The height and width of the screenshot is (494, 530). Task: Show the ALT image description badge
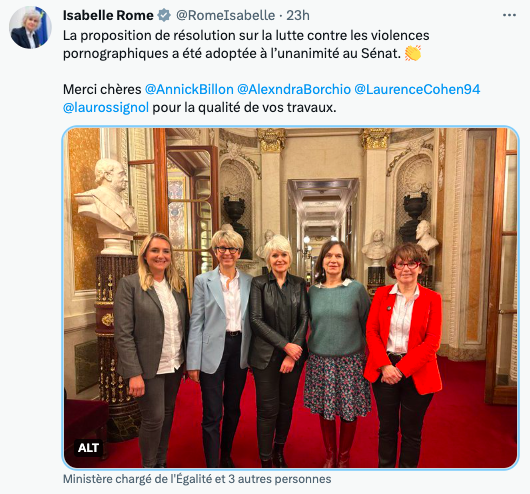[88, 448]
